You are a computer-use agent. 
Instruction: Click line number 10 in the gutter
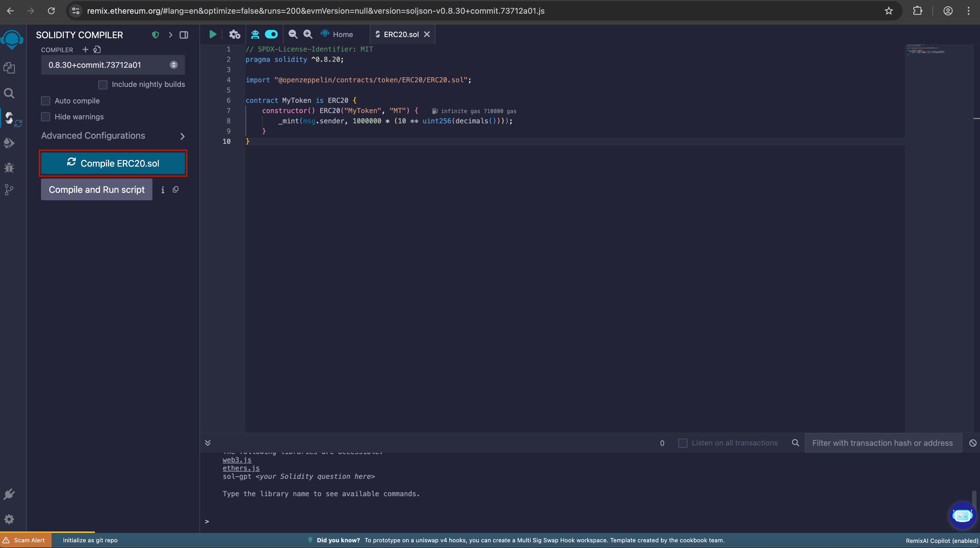[226, 142]
